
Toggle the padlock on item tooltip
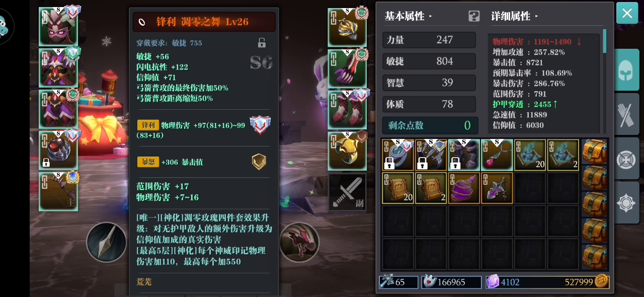pyautogui.click(x=262, y=43)
